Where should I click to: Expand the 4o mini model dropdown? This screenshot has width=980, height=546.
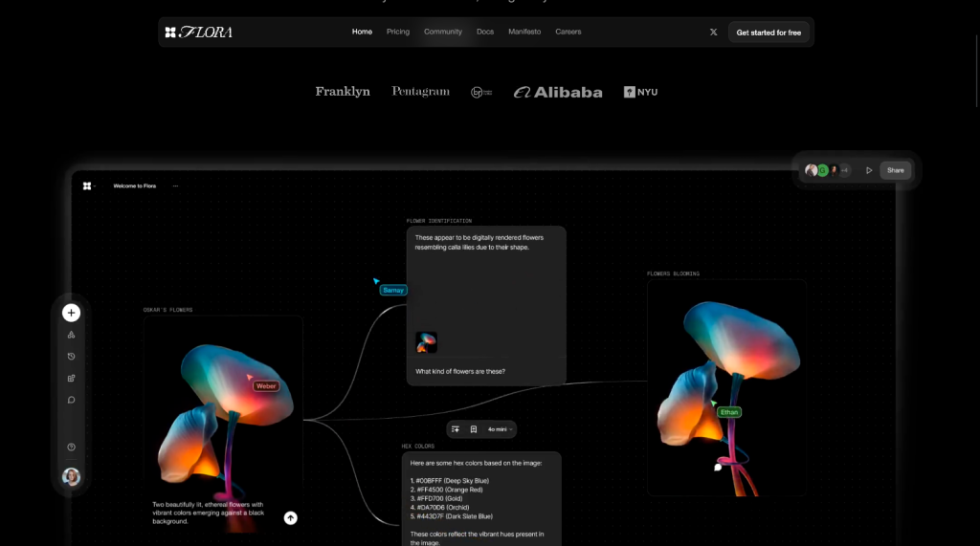[x=500, y=429]
